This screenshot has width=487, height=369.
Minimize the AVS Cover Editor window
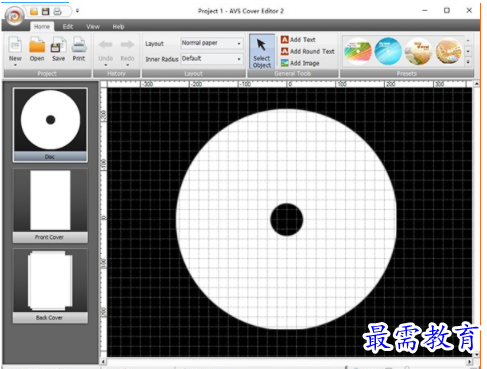pyautogui.click(x=425, y=11)
